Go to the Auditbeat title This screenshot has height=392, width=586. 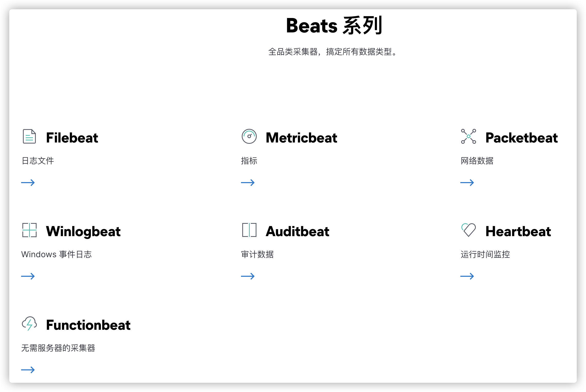297,231
